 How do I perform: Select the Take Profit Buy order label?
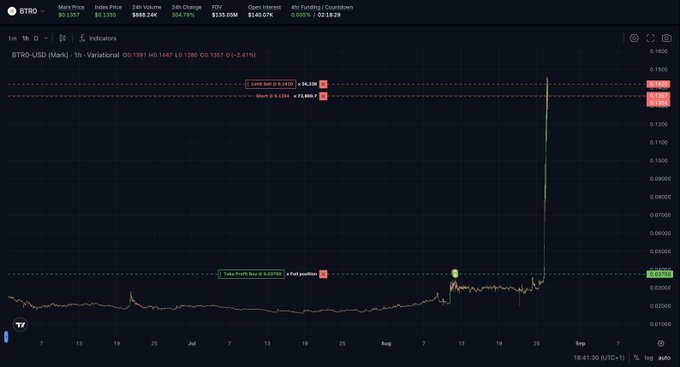click(251, 274)
